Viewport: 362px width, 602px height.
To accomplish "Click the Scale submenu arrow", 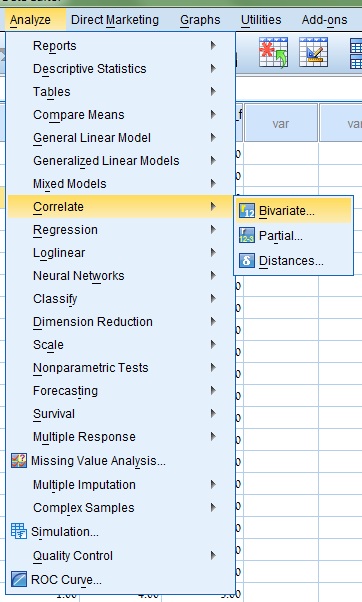I will (213, 345).
